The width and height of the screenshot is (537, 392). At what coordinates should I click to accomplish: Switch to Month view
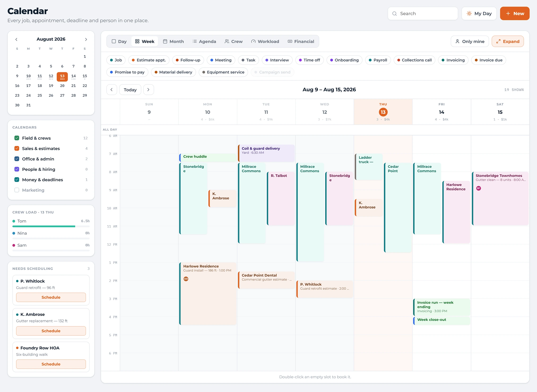[173, 42]
